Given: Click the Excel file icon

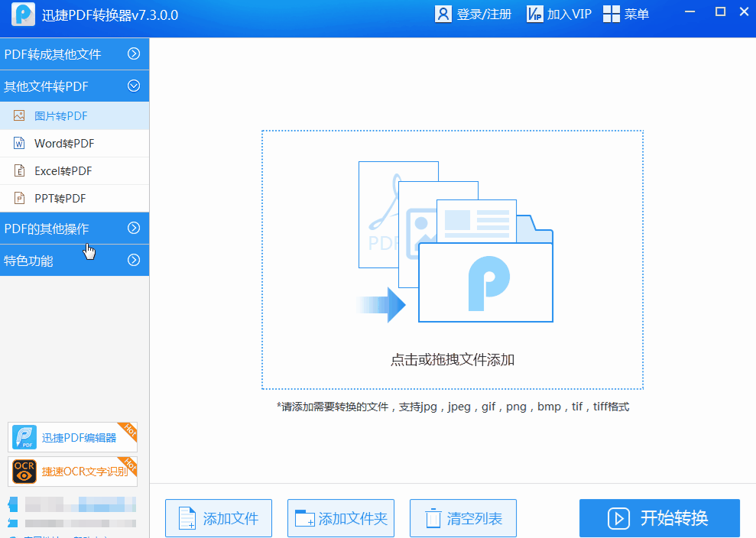Looking at the screenshot, I should click(19, 170).
